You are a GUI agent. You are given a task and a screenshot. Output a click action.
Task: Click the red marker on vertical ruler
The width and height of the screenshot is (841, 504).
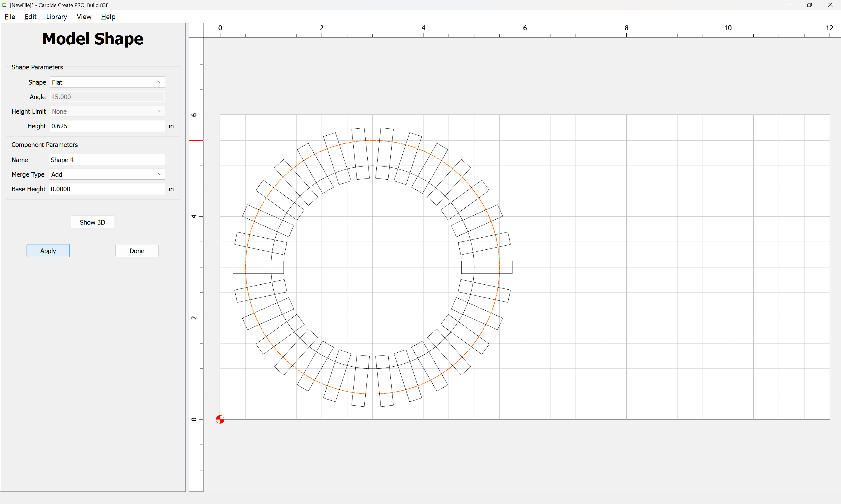196,141
